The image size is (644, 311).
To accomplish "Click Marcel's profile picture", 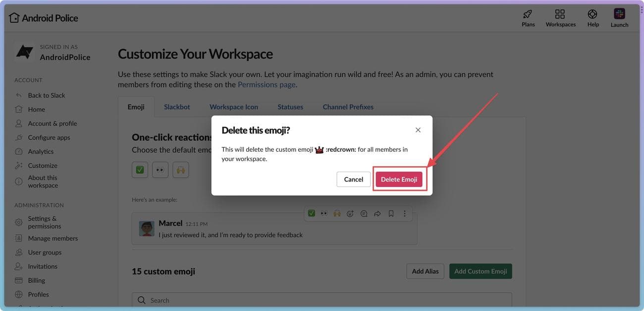I will coord(147,229).
